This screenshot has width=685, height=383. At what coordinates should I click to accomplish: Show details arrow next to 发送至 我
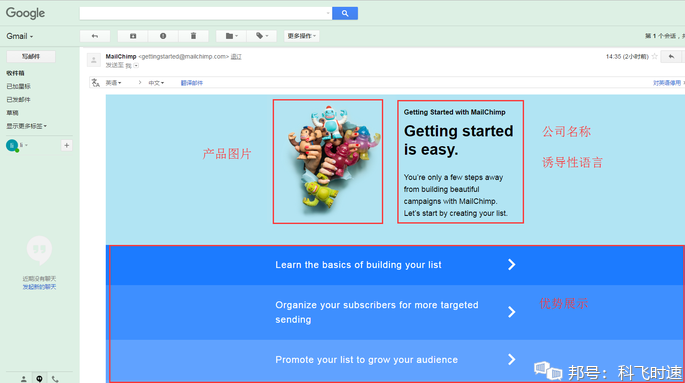(136, 66)
